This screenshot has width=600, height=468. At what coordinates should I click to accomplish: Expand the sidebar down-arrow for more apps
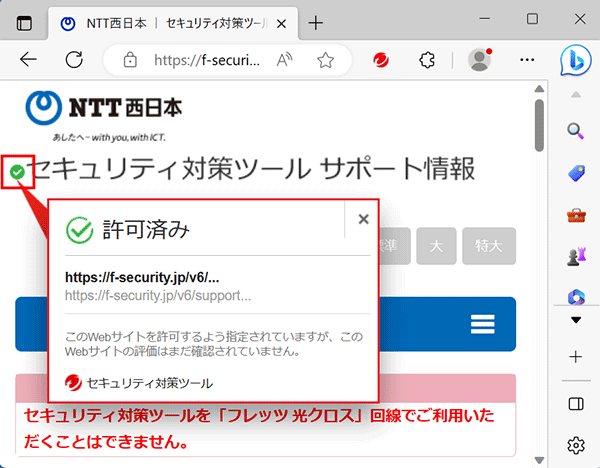pos(575,321)
